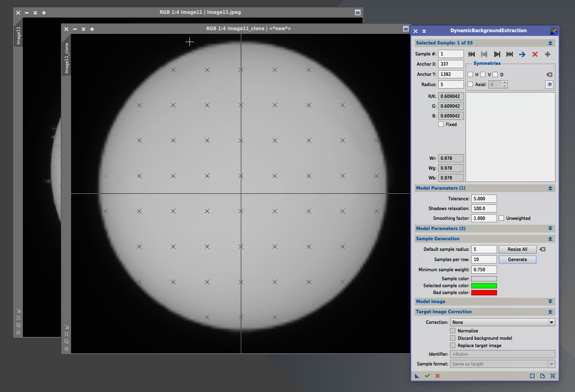Collapse the Selected Sample section

tap(550, 43)
